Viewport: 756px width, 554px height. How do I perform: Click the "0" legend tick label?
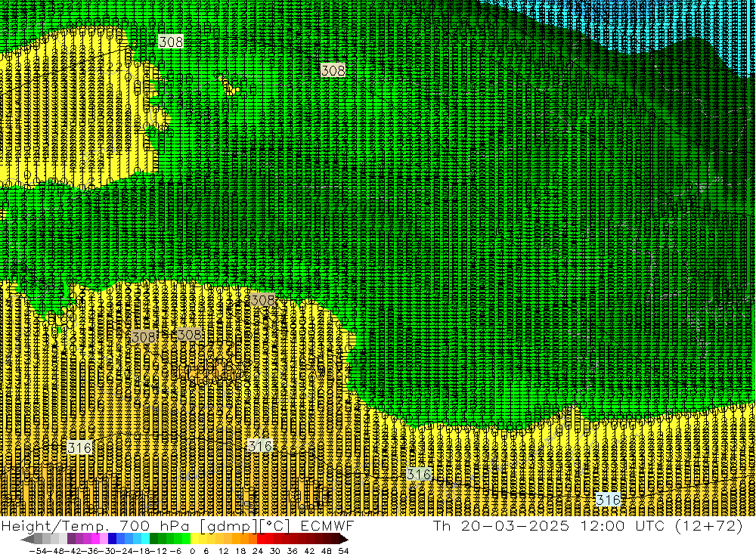[x=192, y=551]
